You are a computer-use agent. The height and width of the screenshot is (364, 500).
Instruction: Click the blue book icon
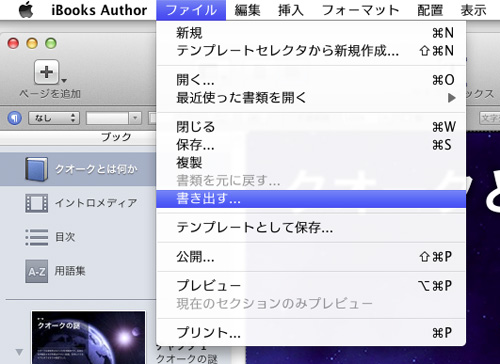click(x=37, y=169)
